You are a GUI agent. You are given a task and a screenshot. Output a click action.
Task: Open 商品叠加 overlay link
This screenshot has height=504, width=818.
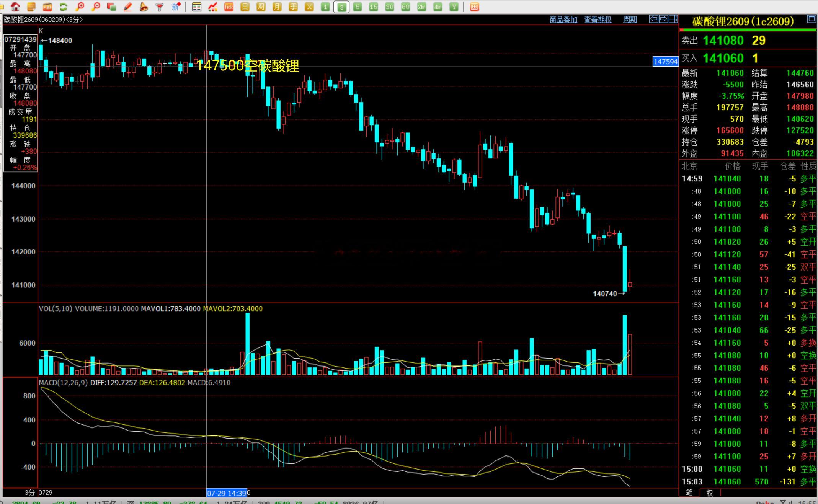pyautogui.click(x=563, y=20)
